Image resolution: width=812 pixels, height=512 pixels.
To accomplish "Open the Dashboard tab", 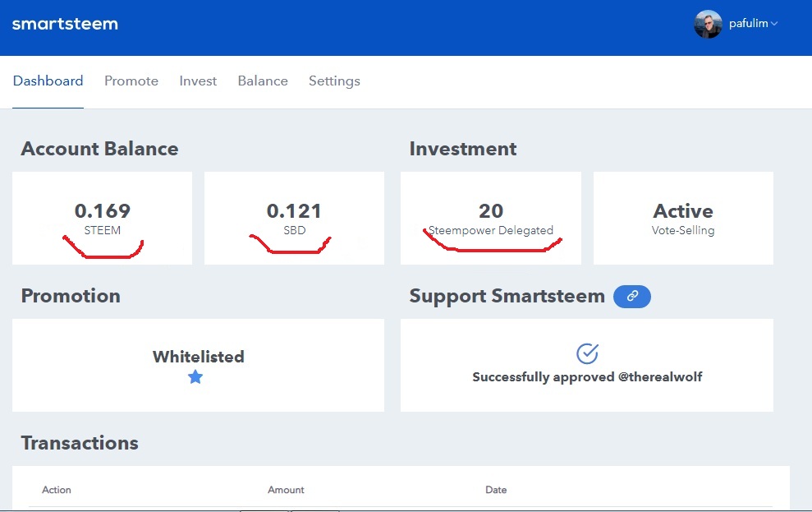I will coord(48,81).
